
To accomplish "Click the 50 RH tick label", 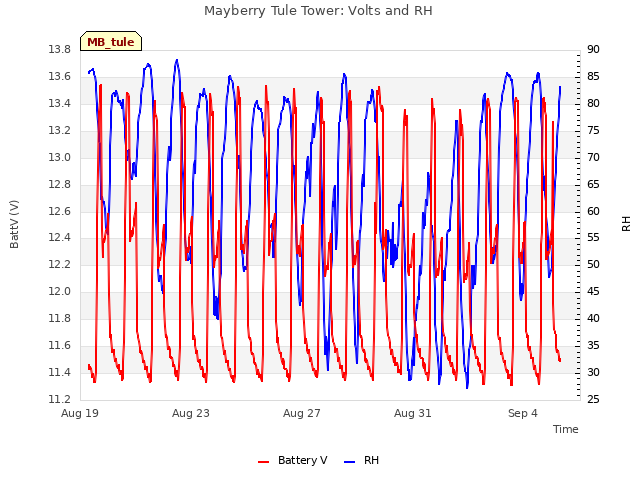I will click(x=593, y=264).
